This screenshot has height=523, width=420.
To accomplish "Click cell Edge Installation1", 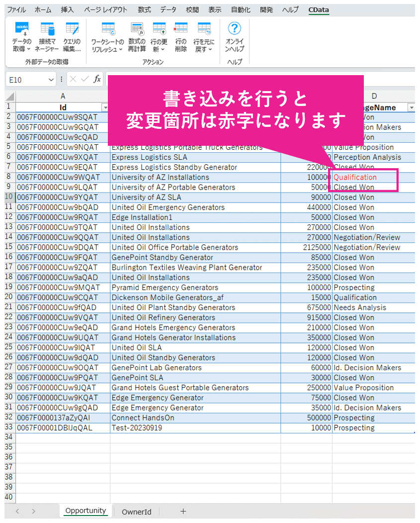I will coord(195,217).
